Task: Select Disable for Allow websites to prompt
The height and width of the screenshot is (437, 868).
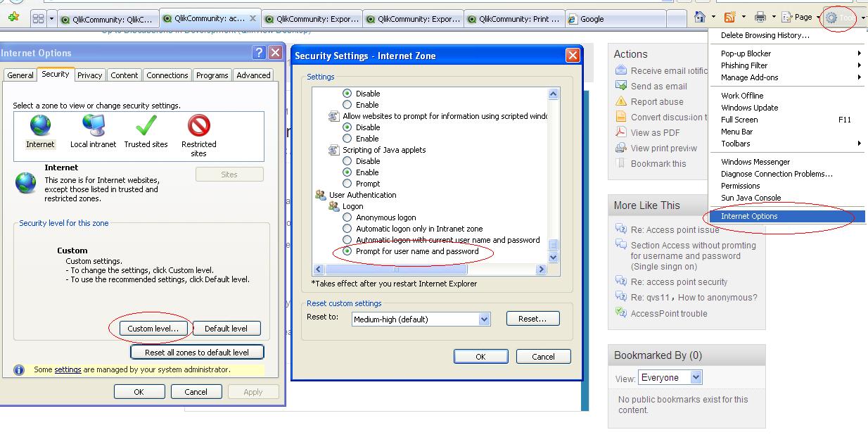Action: (347, 127)
